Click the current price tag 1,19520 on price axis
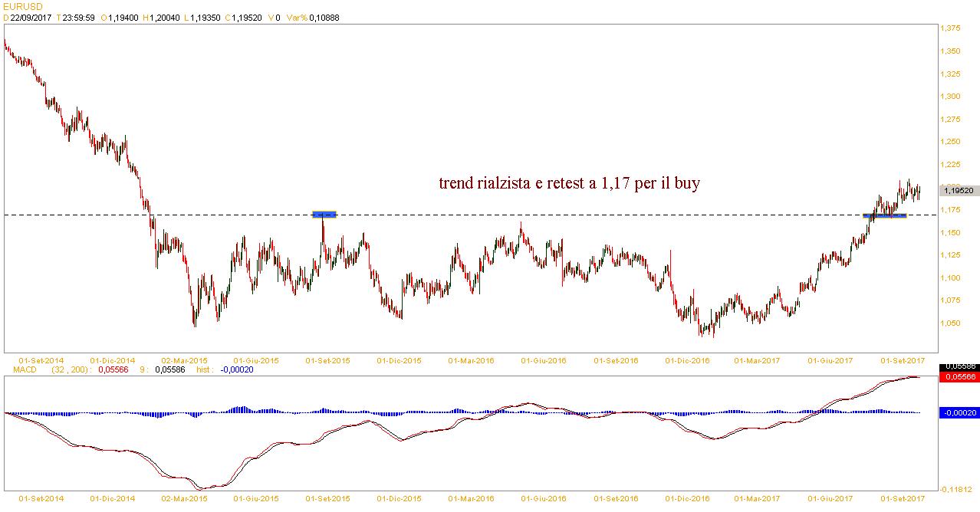 (x=959, y=191)
